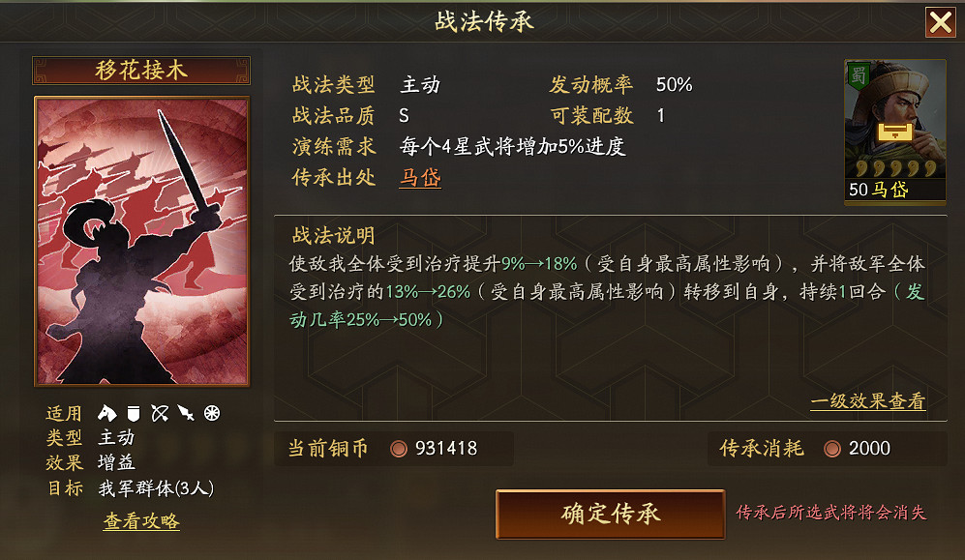The height and width of the screenshot is (560, 965).
Task: Confirm inheritance with 确定传承 button
Action: click(611, 514)
